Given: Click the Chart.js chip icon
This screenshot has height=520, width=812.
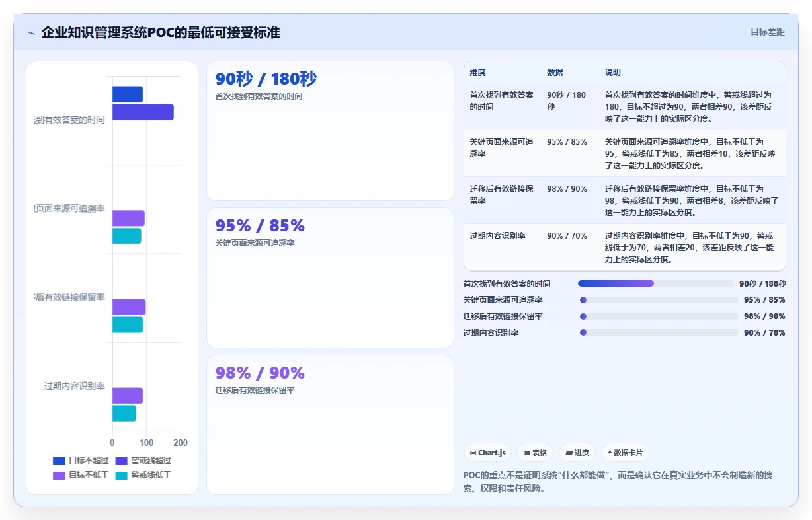Looking at the screenshot, I should pos(473,453).
